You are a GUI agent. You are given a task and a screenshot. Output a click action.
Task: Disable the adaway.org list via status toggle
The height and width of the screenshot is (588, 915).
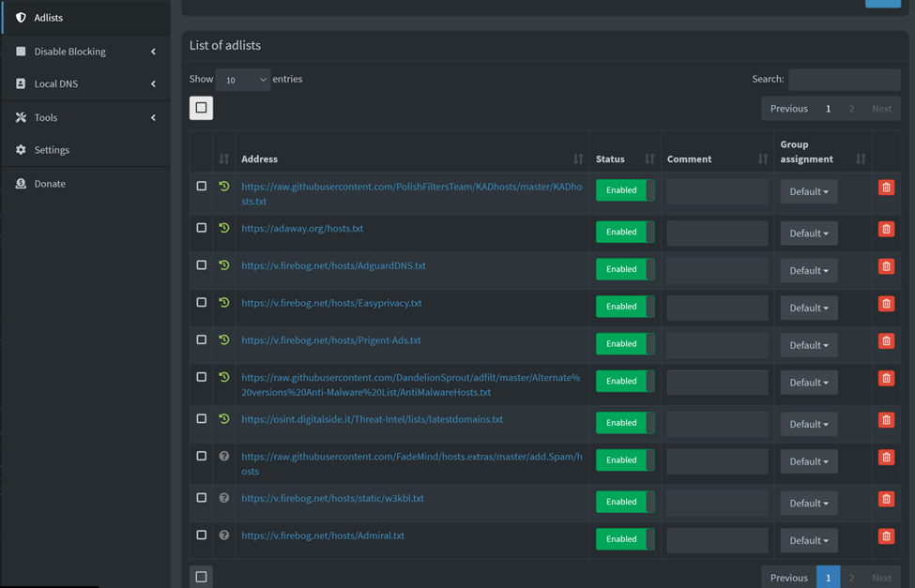[x=625, y=232]
